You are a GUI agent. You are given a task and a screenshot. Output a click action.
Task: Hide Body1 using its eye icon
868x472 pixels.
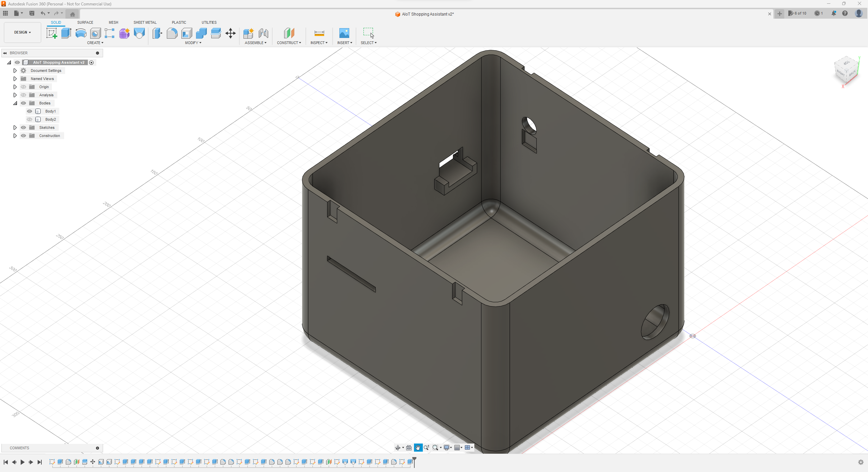point(29,111)
